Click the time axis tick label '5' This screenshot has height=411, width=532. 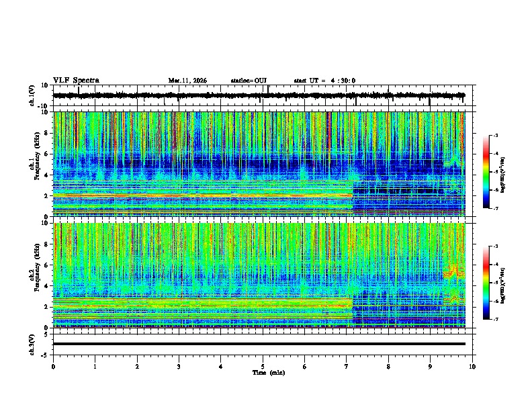tap(263, 367)
